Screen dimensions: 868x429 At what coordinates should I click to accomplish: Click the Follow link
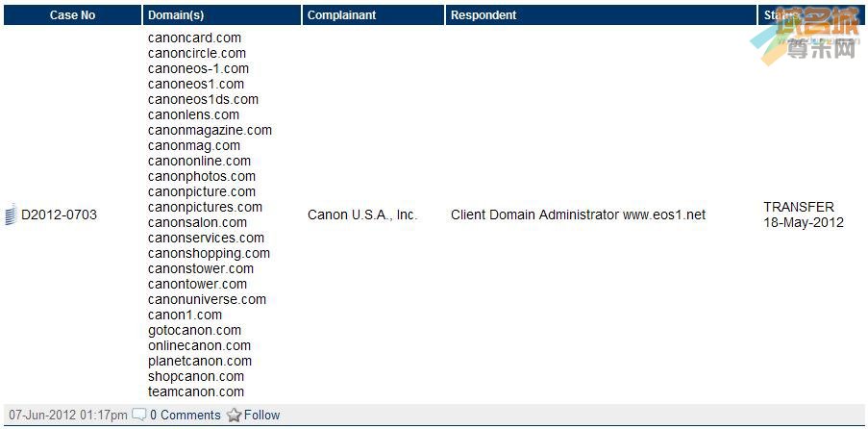coord(261,415)
